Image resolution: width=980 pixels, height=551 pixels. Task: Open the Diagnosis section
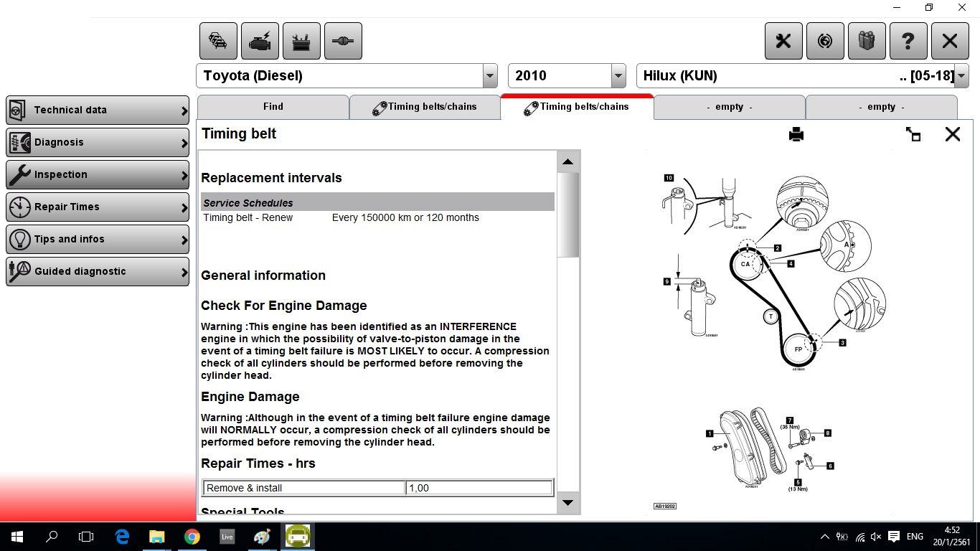(98, 143)
